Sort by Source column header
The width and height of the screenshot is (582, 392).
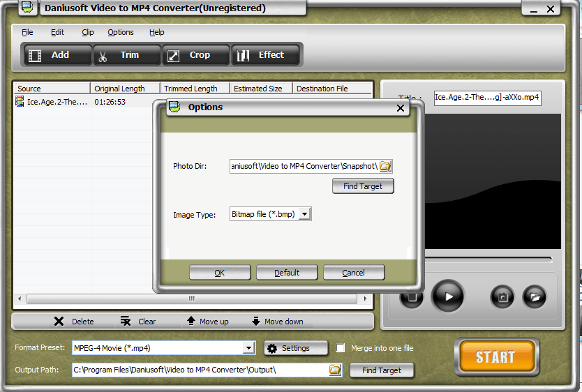(52, 89)
